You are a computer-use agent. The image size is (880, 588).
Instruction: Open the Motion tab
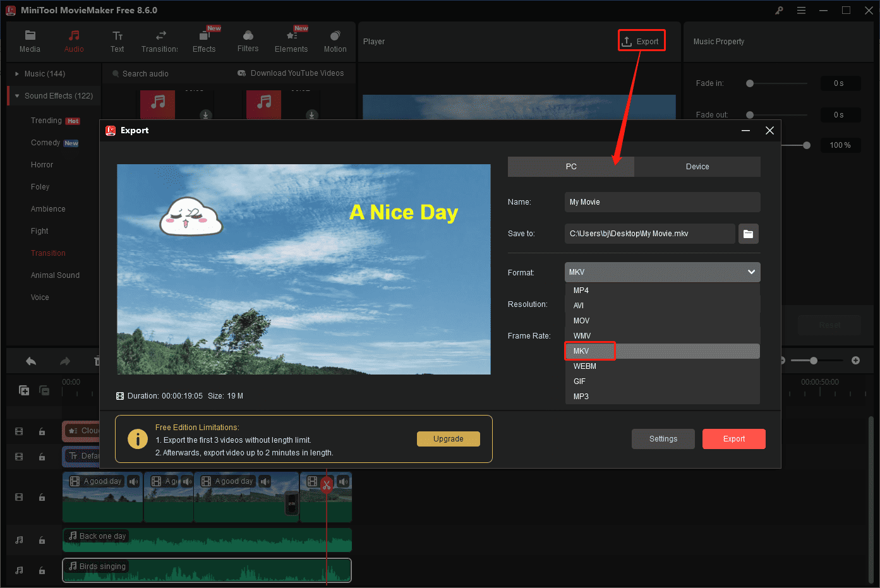335,42
